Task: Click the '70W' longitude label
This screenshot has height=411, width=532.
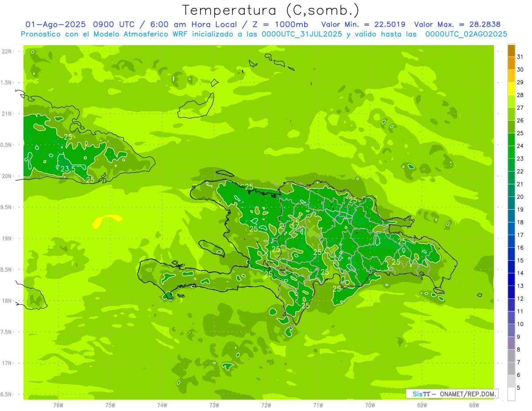Action: pyautogui.click(x=370, y=405)
